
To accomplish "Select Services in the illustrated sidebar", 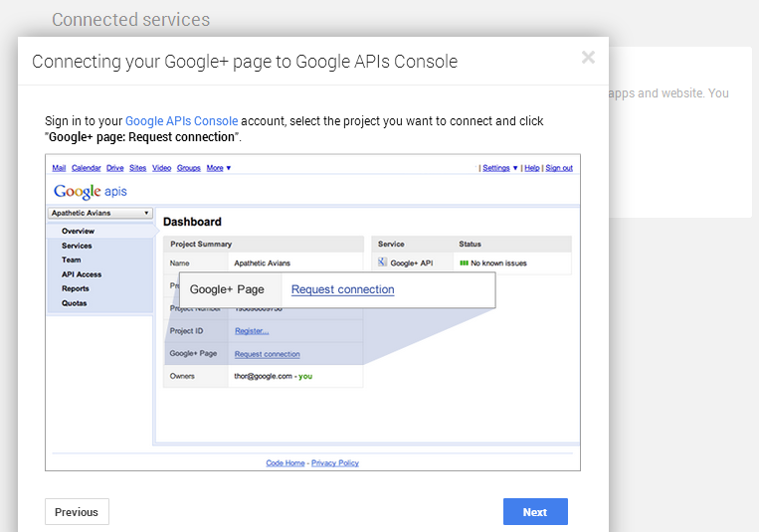I will point(77,246).
